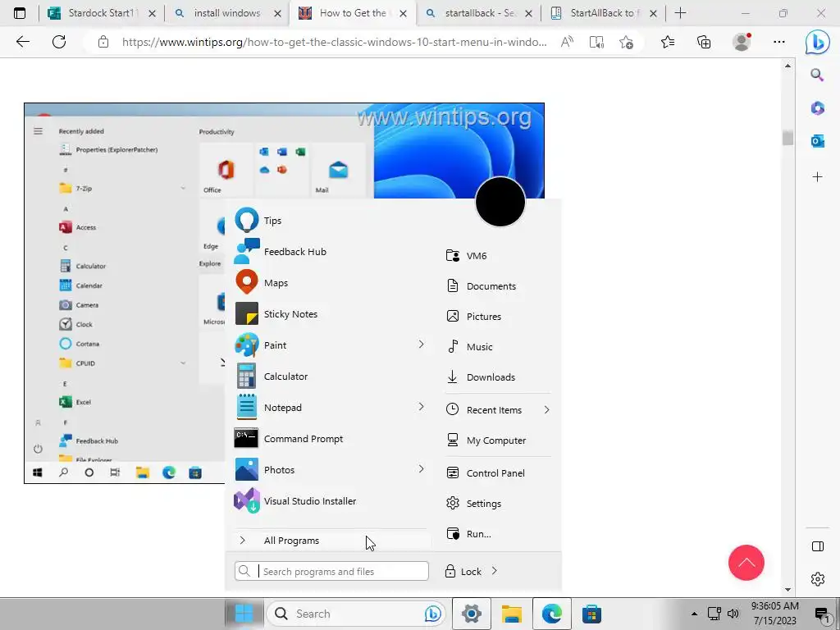Open sidebar Search icon
This screenshot has height=630, width=840.
click(x=817, y=75)
